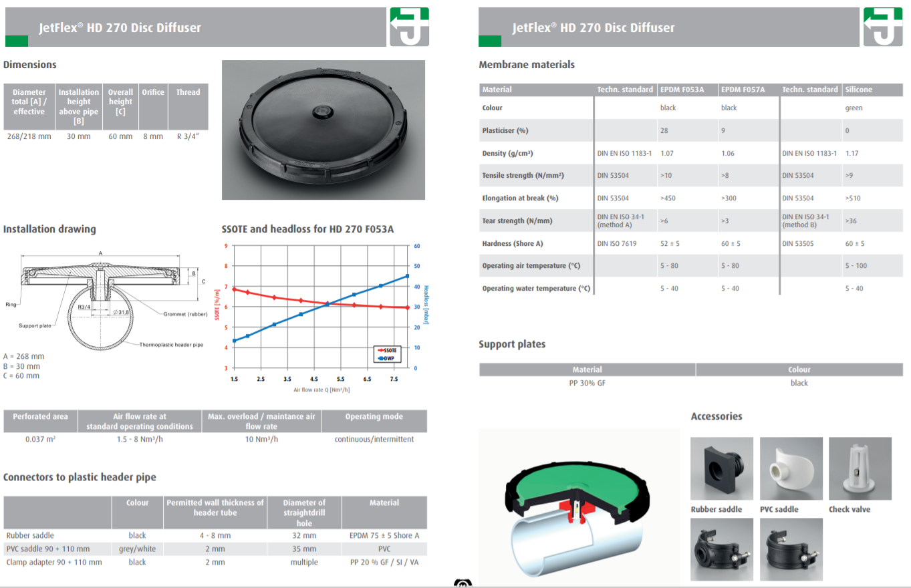
Task: Click the '0.037 m²' perforated area value
Action: pyautogui.click(x=40, y=439)
